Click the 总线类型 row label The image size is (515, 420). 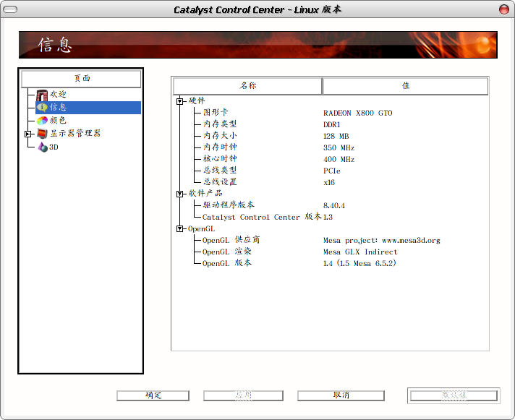click(x=220, y=170)
